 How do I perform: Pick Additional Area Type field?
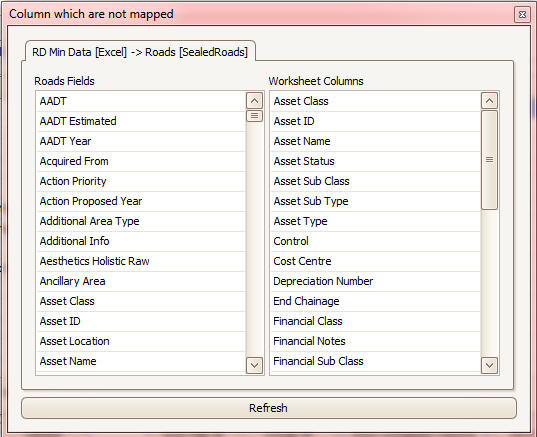tap(141, 221)
